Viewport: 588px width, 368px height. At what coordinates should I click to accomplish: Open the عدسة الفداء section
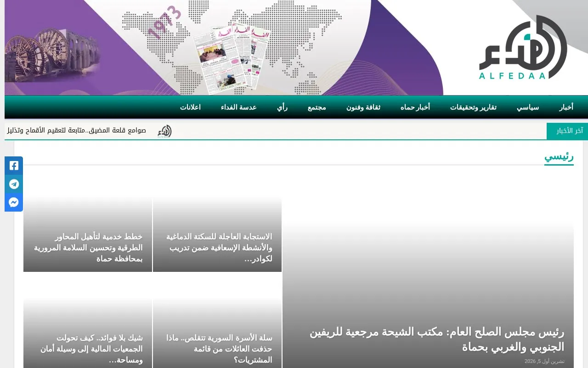pyautogui.click(x=239, y=107)
